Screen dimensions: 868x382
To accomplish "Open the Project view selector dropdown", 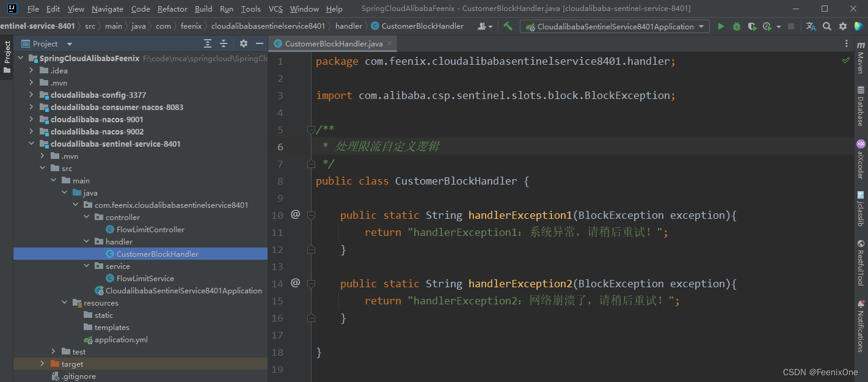I will pyautogui.click(x=47, y=44).
